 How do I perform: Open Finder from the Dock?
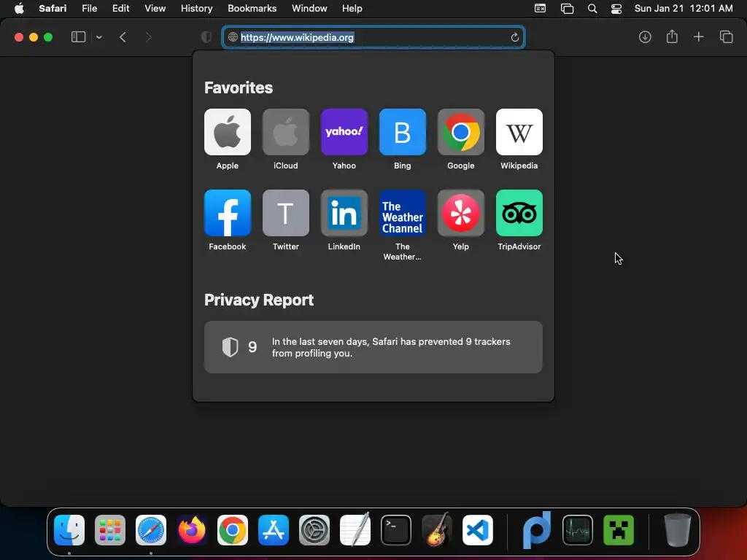tap(69, 530)
